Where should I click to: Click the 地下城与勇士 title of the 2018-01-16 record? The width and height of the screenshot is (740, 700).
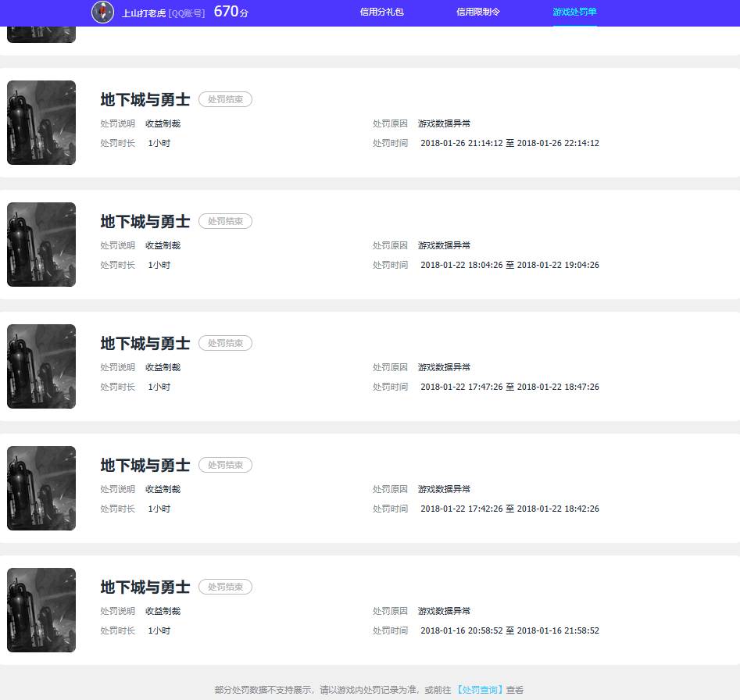pos(145,587)
